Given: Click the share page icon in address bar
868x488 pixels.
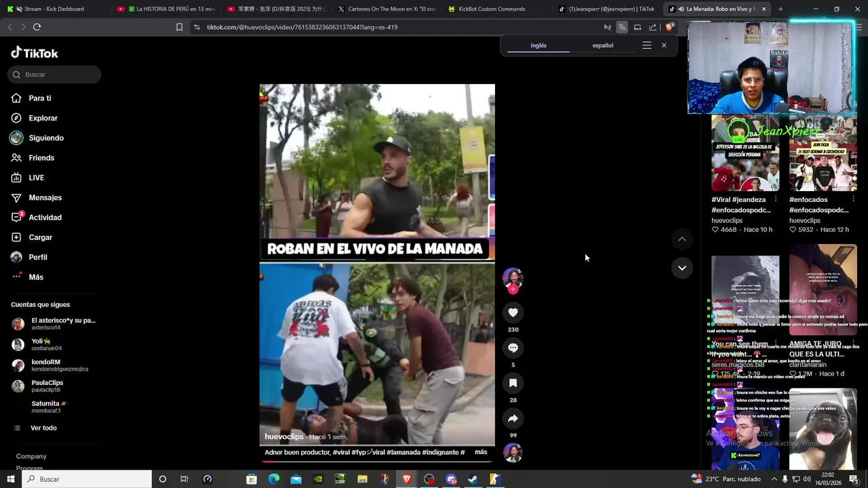Looking at the screenshot, I should [x=652, y=27].
